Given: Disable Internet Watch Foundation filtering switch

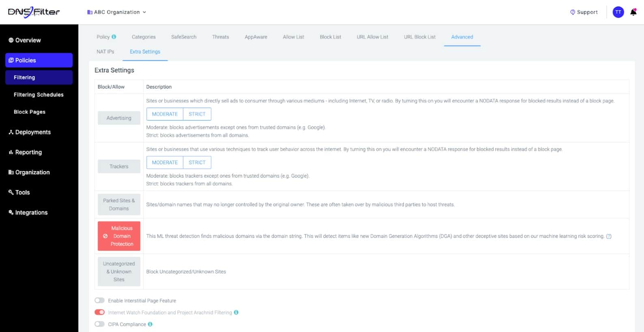Looking at the screenshot, I should [x=99, y=312].
